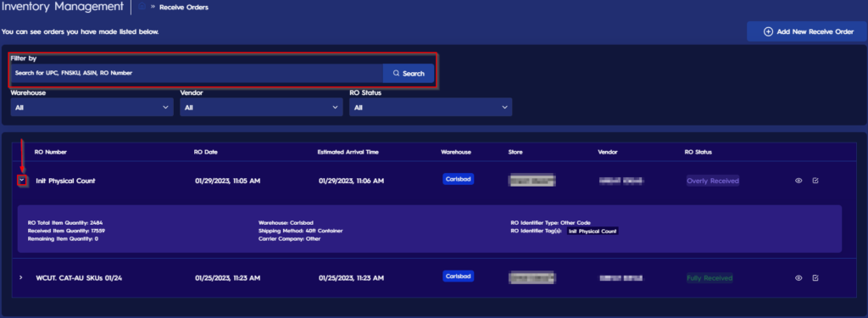View the WCUT. CAT-AU SKUs 01/24 order
The image size is (868, 318).
click(798, 278)
